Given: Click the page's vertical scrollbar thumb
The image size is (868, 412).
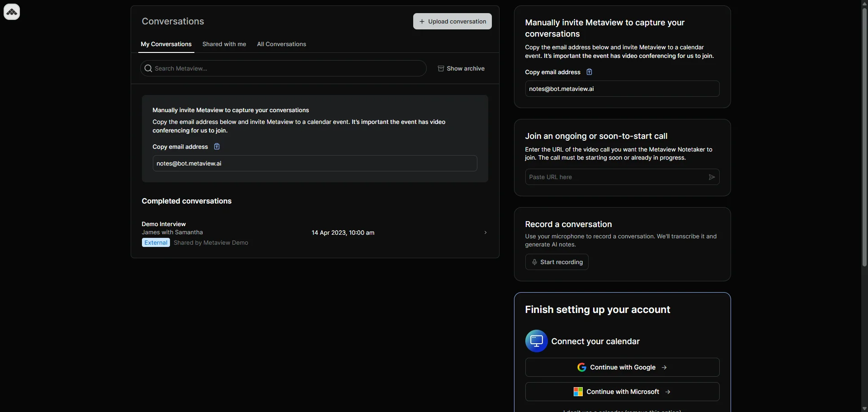Looking at the screenshot, I should [865, 137].
